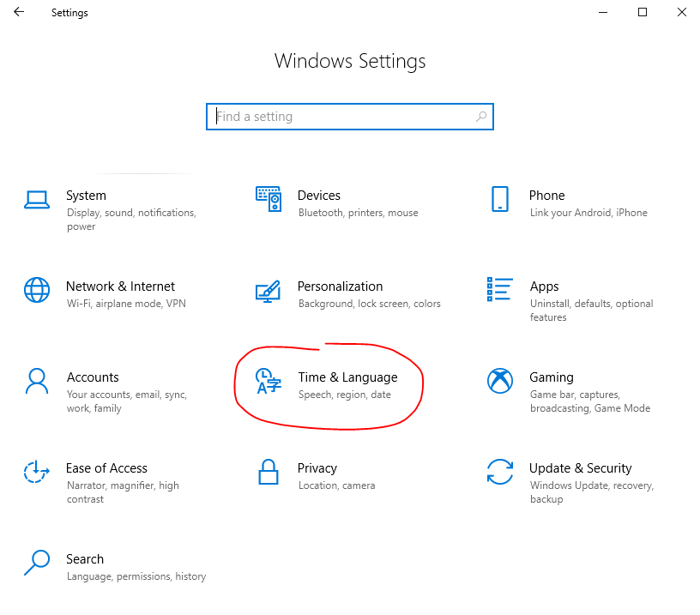Click the Accounts person icon
Image resolution: width=700 pixels, height=615 pixels.
[37, 381]
